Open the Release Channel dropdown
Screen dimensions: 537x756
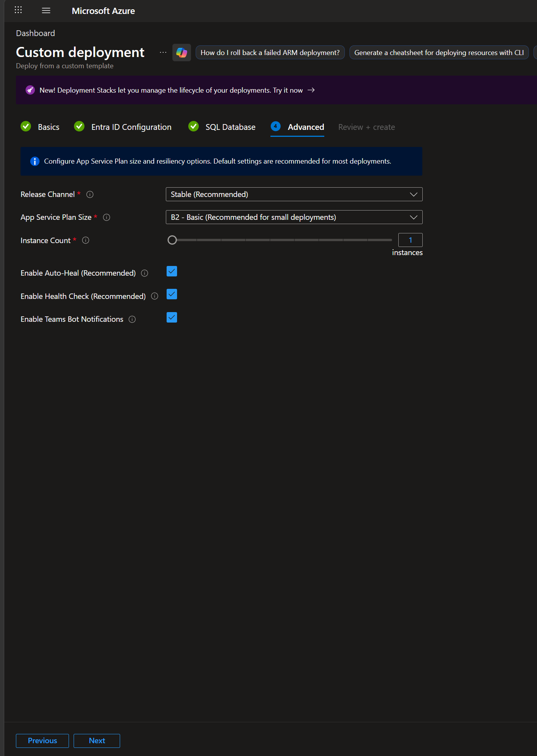294,194
